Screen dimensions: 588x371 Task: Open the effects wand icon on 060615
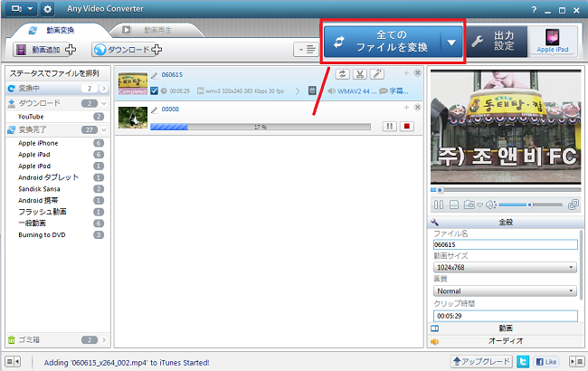point(377,74)
